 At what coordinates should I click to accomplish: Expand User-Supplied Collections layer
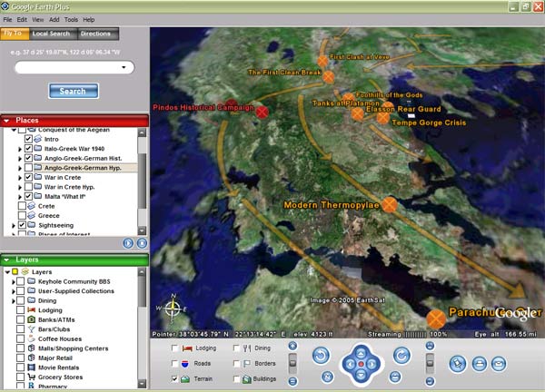14,291
